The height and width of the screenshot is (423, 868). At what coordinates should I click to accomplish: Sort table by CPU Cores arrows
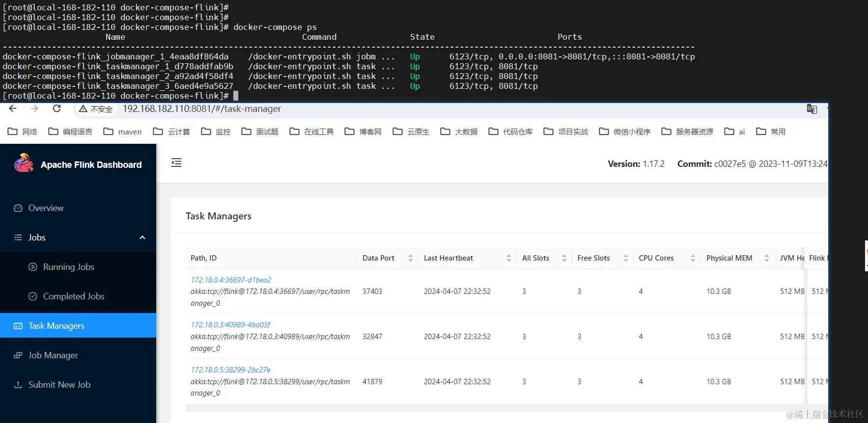click(693, 258)
